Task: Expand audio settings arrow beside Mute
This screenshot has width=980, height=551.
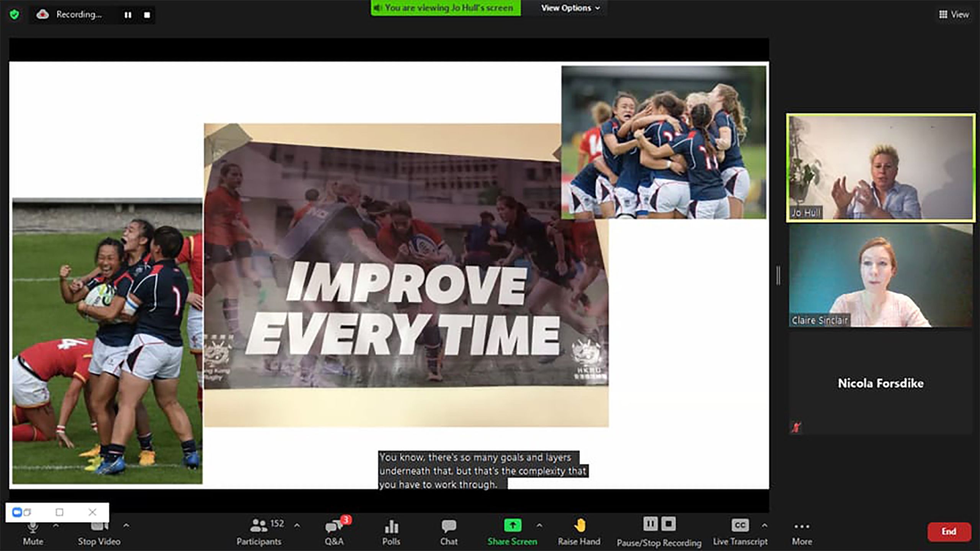Action: coord(56,526)
